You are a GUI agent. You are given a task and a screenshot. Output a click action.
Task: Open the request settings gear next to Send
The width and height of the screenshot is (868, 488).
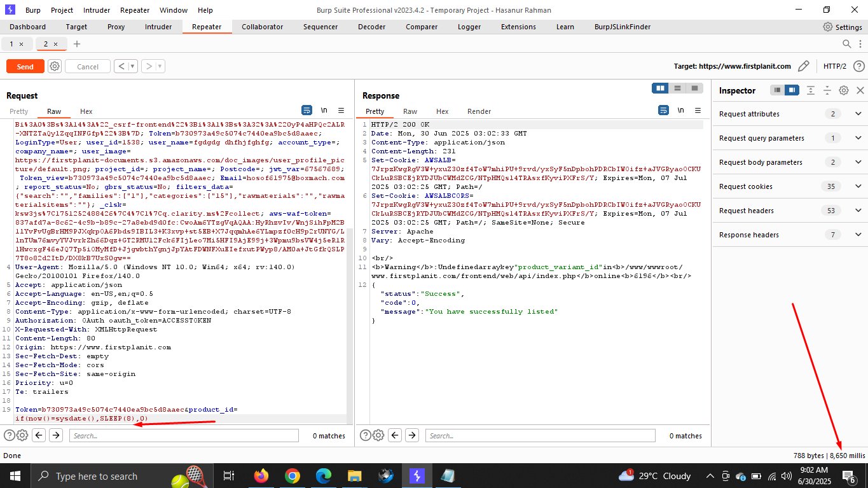click(55, 67)
